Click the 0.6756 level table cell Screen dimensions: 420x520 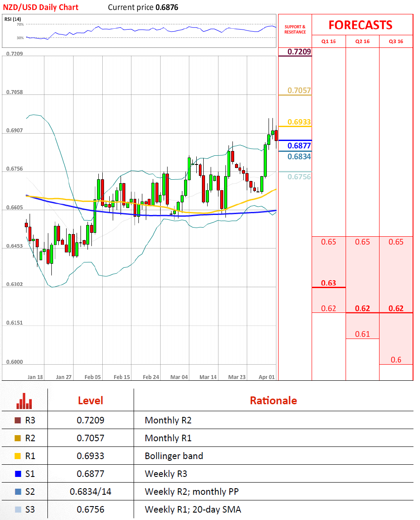point(90,510)
